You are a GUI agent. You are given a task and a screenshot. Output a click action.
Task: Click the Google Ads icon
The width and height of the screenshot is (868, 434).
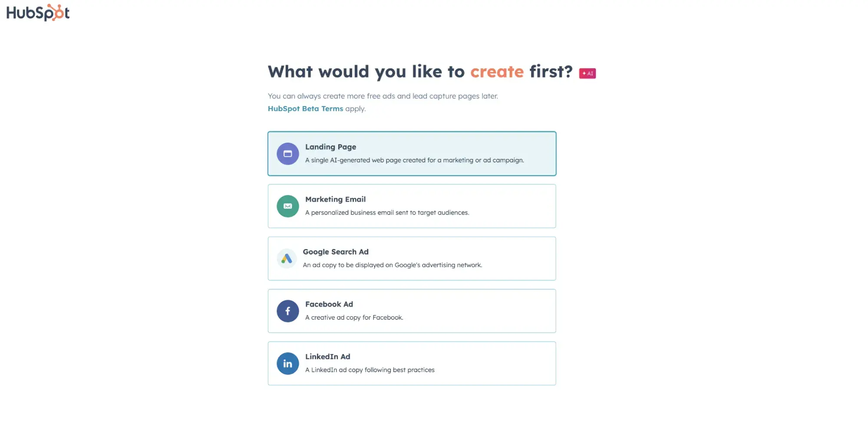(287, 258)
